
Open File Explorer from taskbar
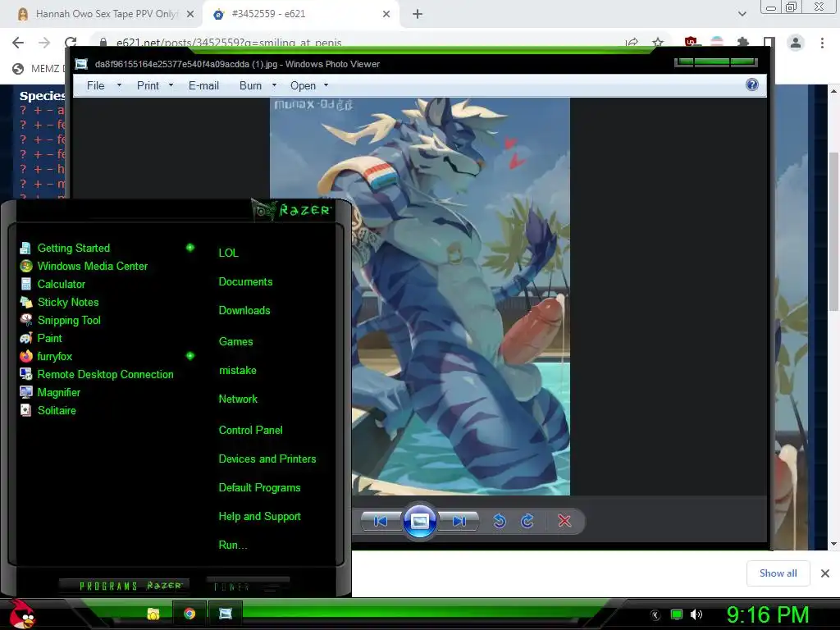tap(153, 614)
